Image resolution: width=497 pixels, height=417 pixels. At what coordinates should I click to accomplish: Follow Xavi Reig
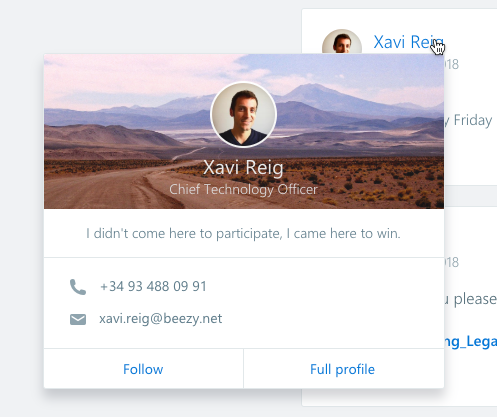(x=143, y=369)
